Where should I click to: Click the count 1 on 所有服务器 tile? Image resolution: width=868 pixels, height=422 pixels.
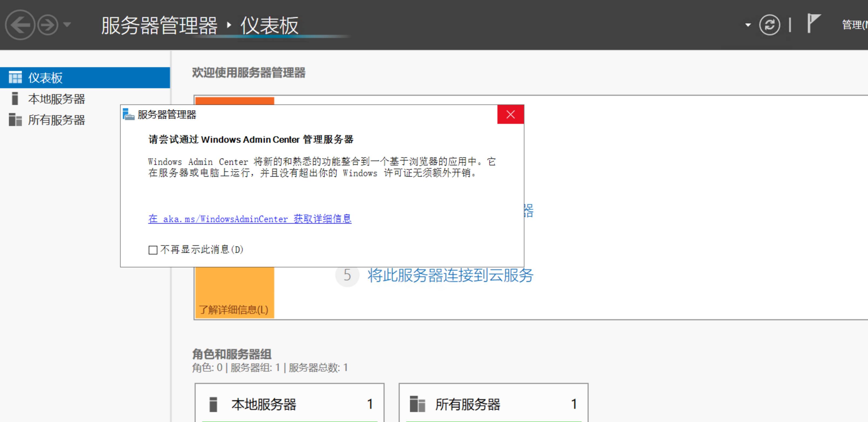[x=574, y=404]
